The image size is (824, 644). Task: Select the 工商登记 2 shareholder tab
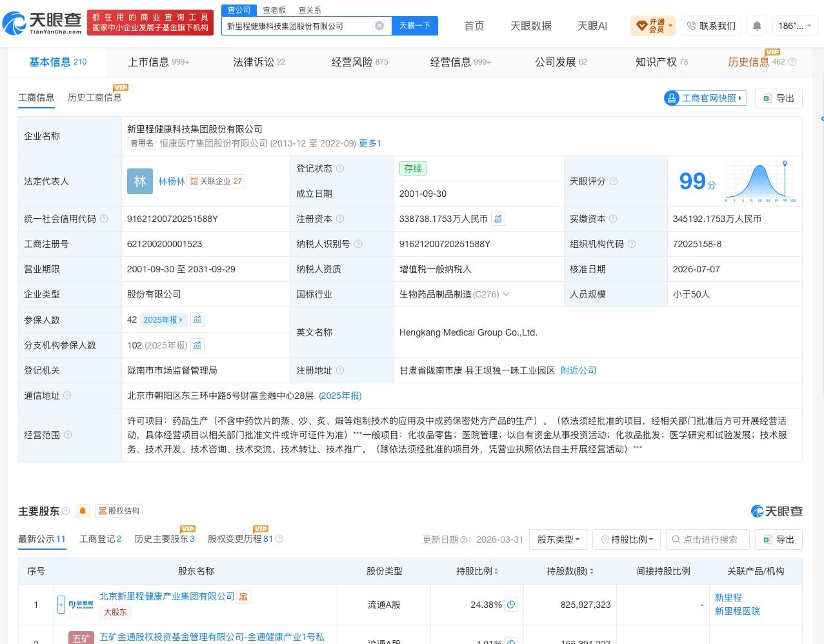(100, 539)
